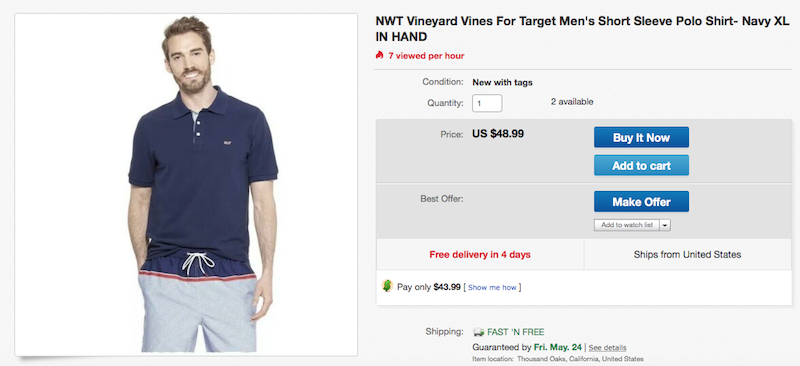Screen dimensions: 800x366
Task: Open See details for shipping
Action: (607, 348)
